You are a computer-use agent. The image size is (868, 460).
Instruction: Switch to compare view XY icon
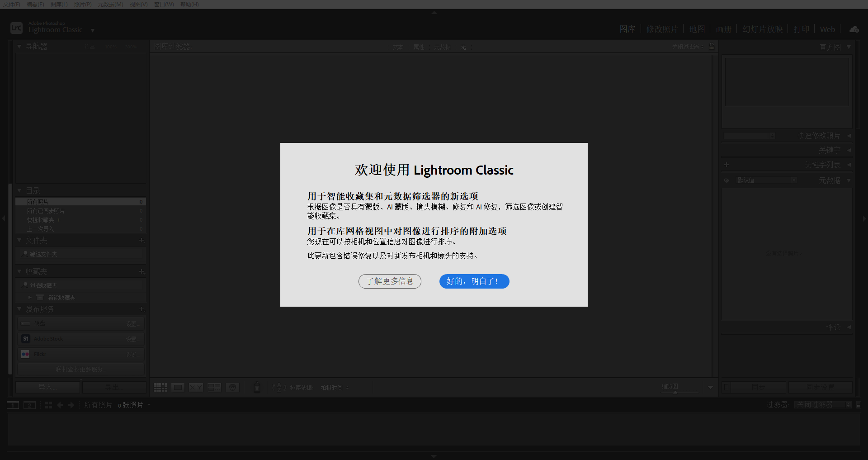point(196,388)
